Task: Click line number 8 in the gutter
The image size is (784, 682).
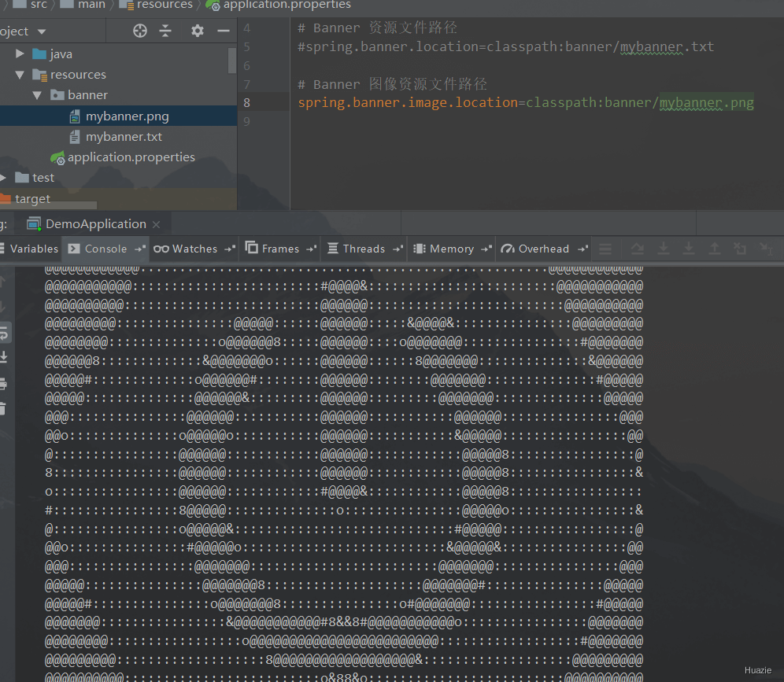Action: coord(247,102)
